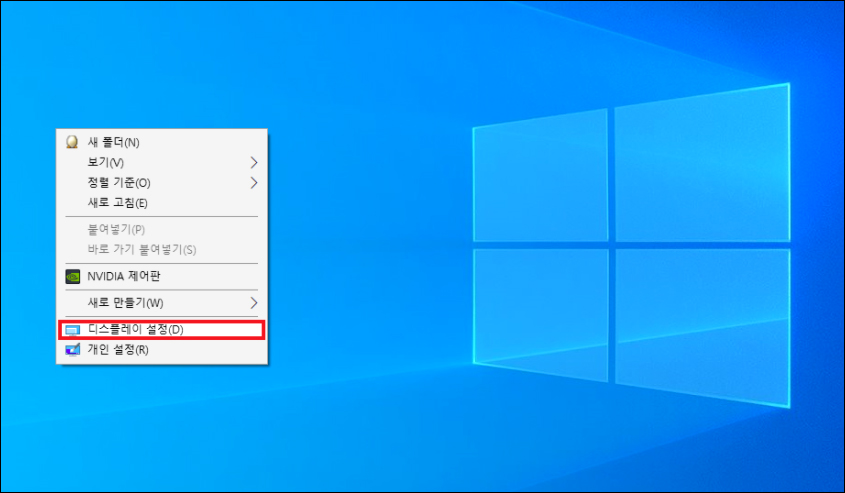This screenshot has width=845, height=493.
Task: Open NVIDIA 제어판 from the menu
Action: pyautogui.click(x=162, y=276)
